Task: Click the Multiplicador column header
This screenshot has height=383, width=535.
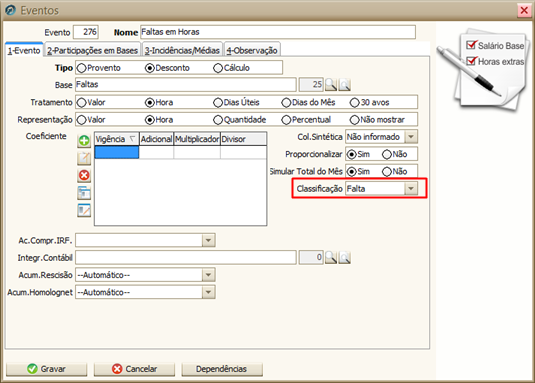Action: 197,139
